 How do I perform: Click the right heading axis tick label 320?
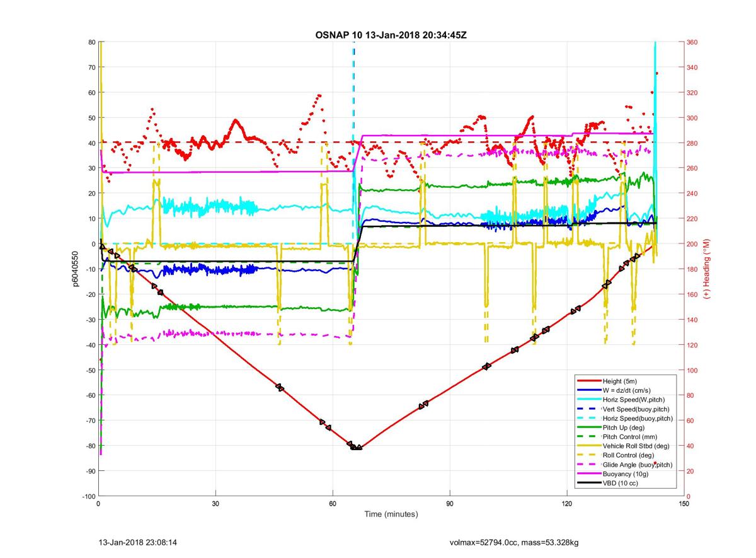tap(693, 93)
